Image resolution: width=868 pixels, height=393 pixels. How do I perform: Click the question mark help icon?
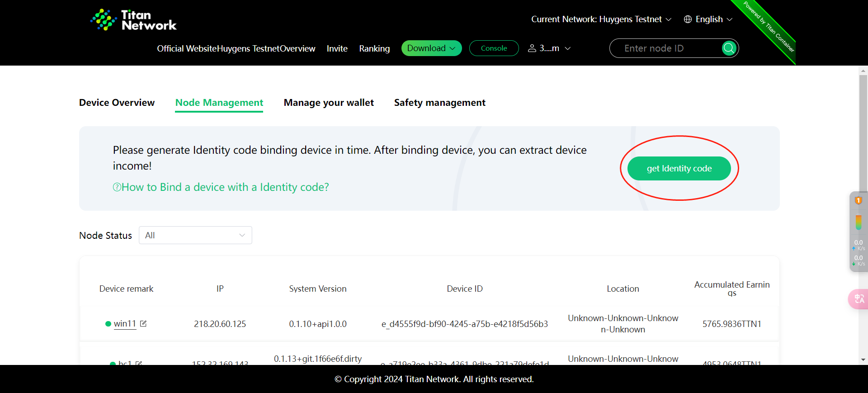117,187
